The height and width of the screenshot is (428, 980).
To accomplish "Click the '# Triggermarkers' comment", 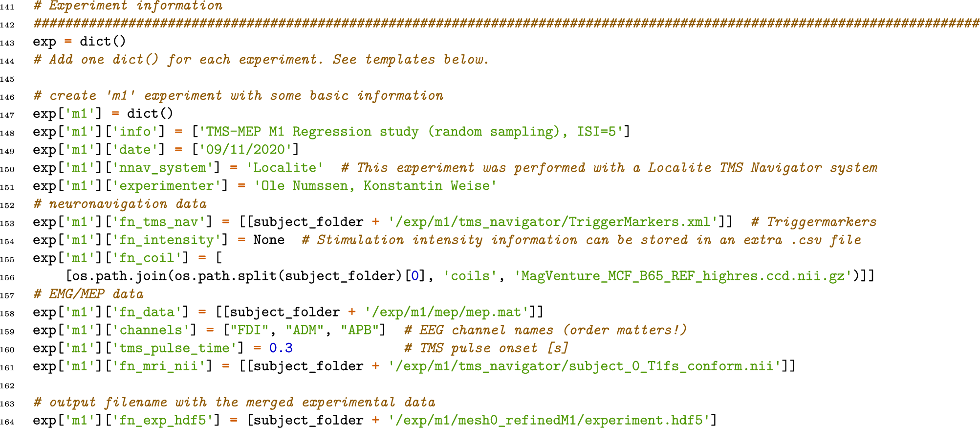I will point(814,223).
